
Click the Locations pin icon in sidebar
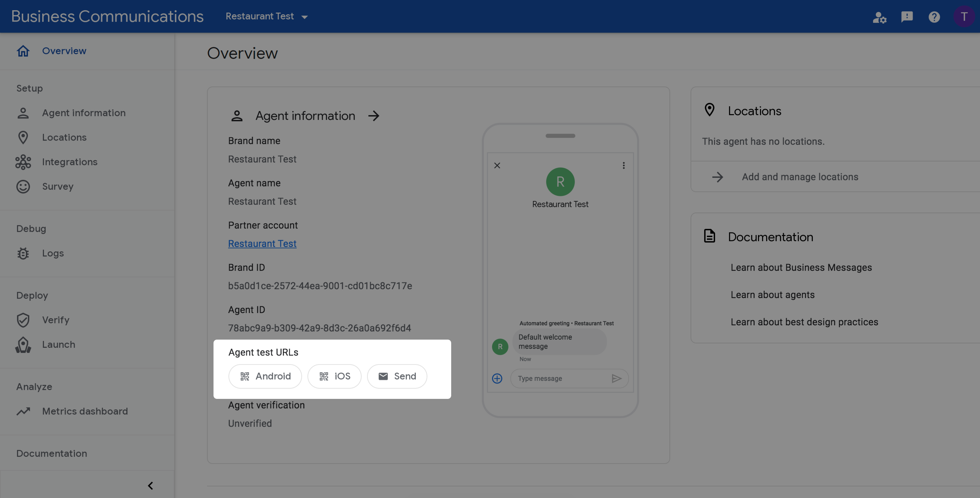tap(23, 137)
